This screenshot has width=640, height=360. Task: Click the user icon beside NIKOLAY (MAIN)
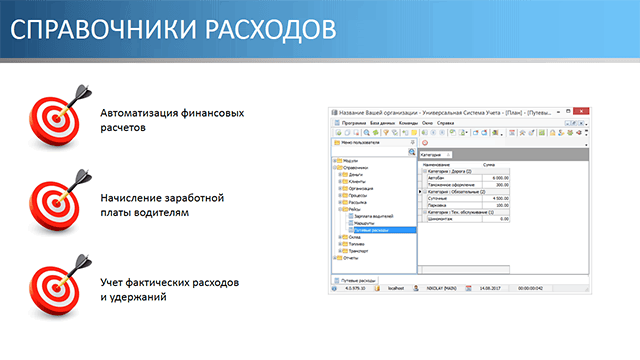click(x=416, y=288)
